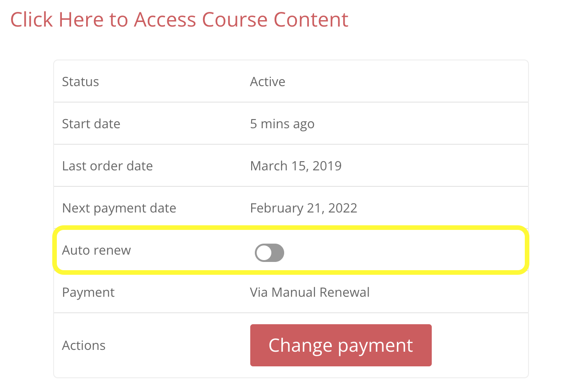Click the Start date label
561x392 pixels.
coord(91,124)
